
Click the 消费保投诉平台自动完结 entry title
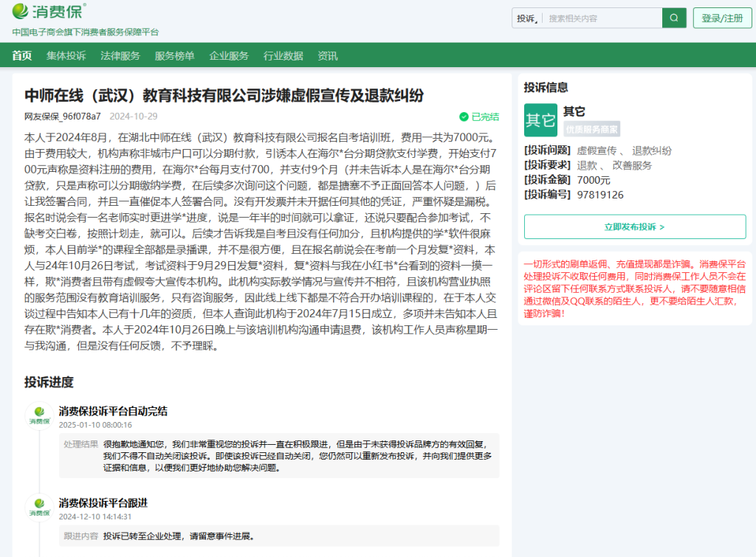pyautogui.click(x=113, y=411)
